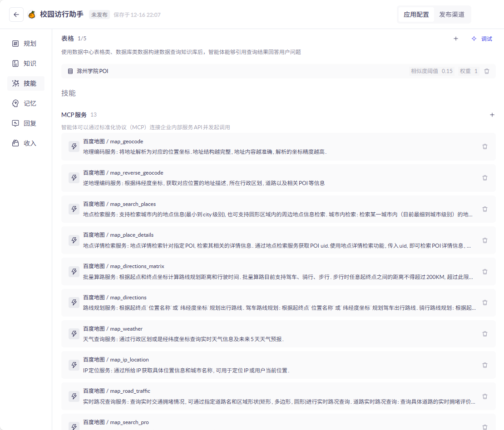Delete the map_search_places service
Image resolution: width=504 pixels, height=430 pixels.
[x=485, y=209]
